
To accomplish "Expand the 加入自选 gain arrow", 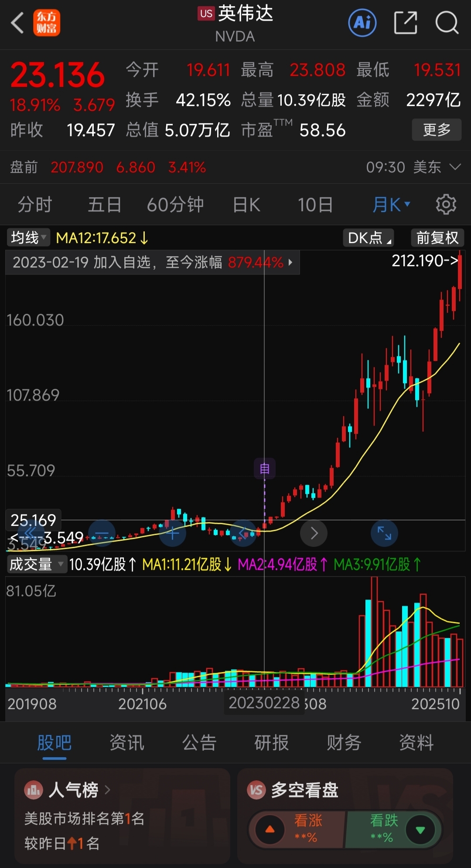I will [290, 262].
